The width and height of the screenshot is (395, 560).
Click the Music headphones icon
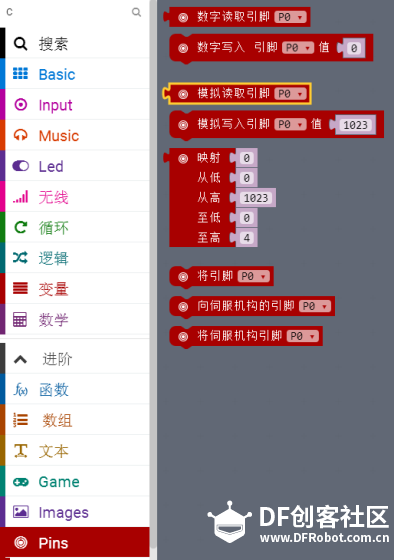tap(20, 135)
